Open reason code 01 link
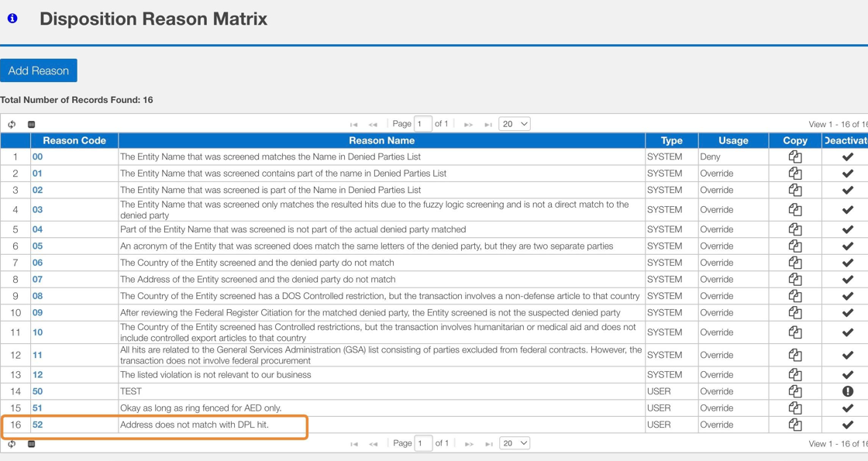This screenshot has height=461, width=868. [37, 174]
